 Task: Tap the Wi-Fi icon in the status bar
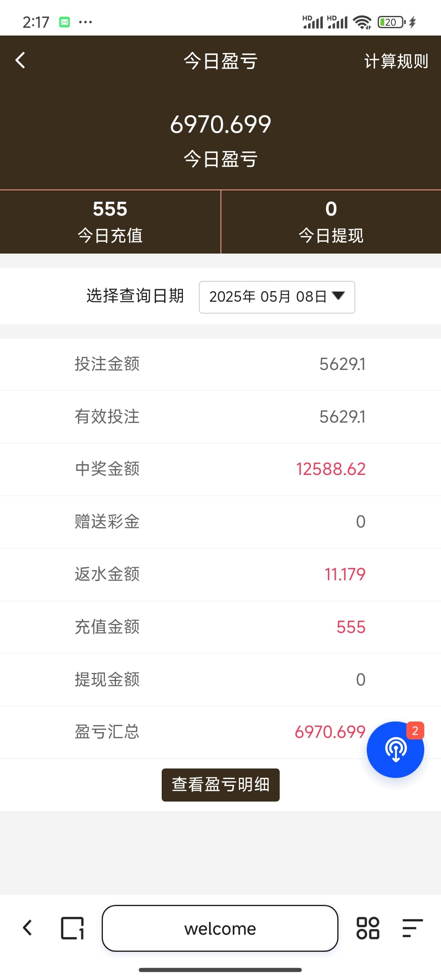pyautogui.click(x=362, y=22)
